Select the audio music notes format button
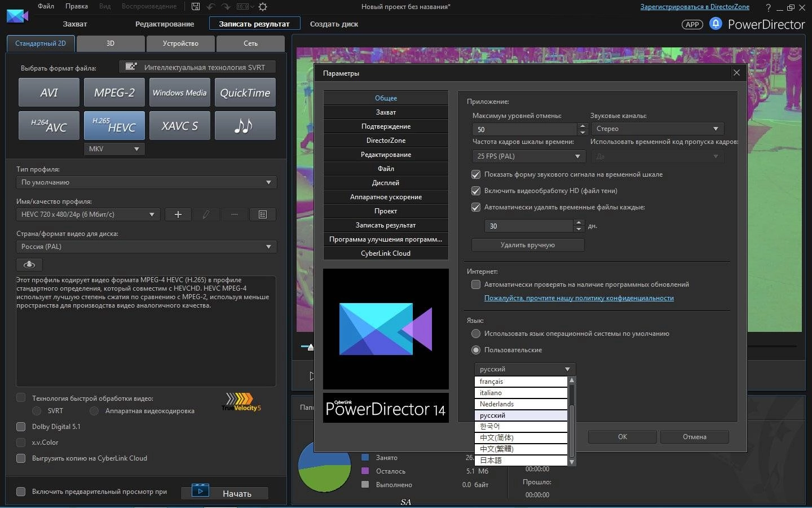 point(245,125)
